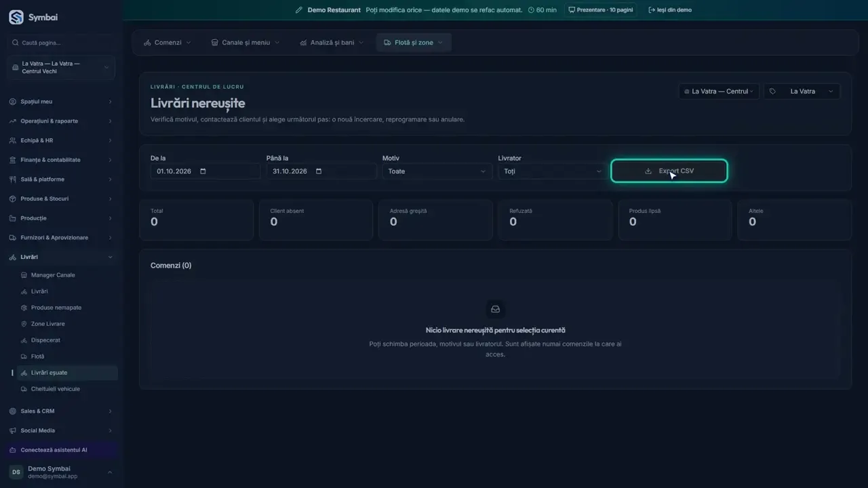Viewport: 868px width, 488px height.
Task: Click the Symbai logo icon
Action: point(16,18)
